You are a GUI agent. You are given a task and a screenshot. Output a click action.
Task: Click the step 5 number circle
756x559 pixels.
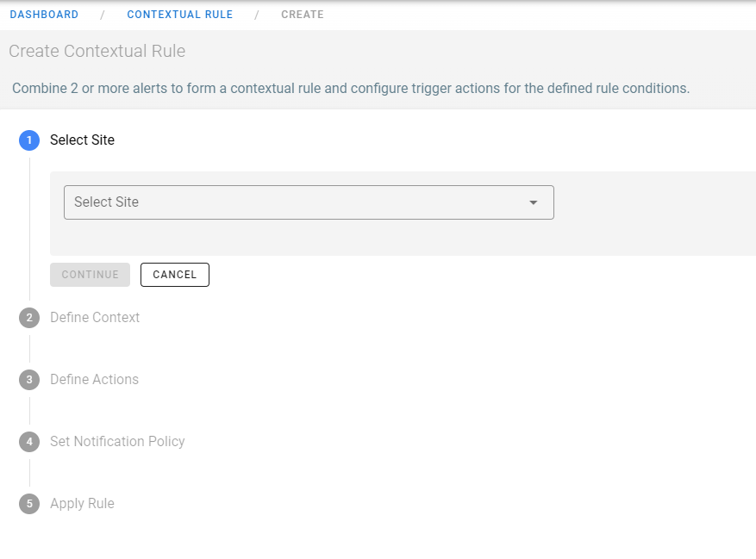tap(29, 504)
